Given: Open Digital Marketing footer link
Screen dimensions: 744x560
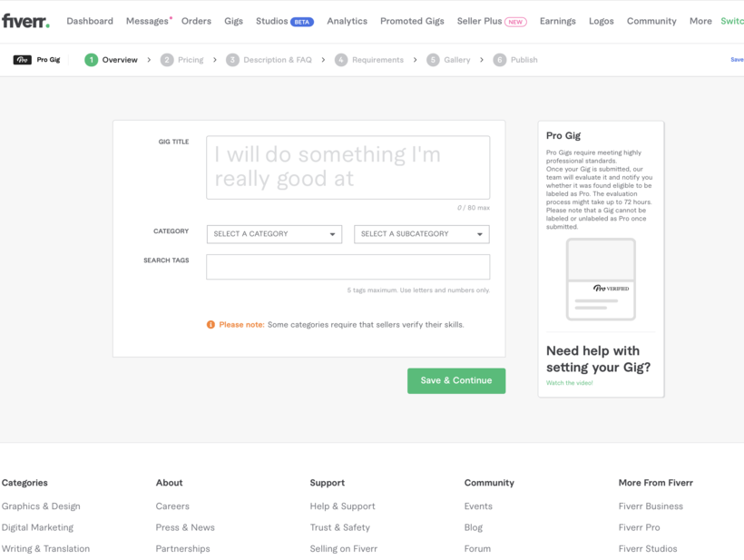Looking at the screenshot, I should [x=37, y=527].
